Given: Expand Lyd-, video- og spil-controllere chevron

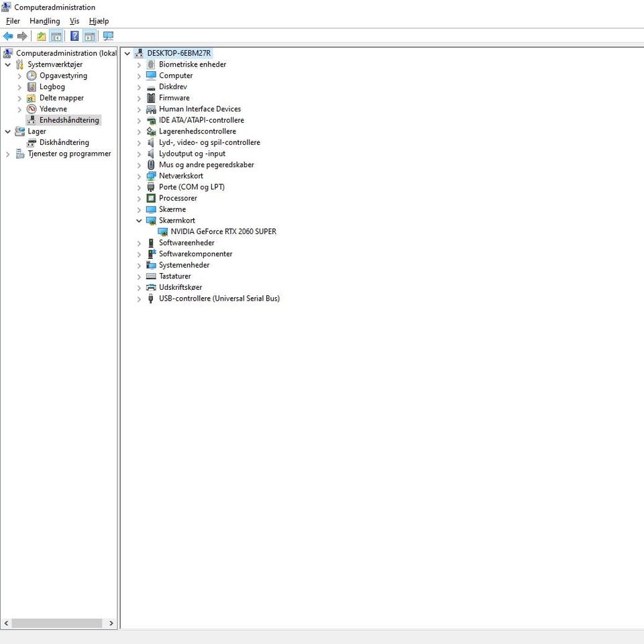Looking at the screenshot, I should (139, 143).
